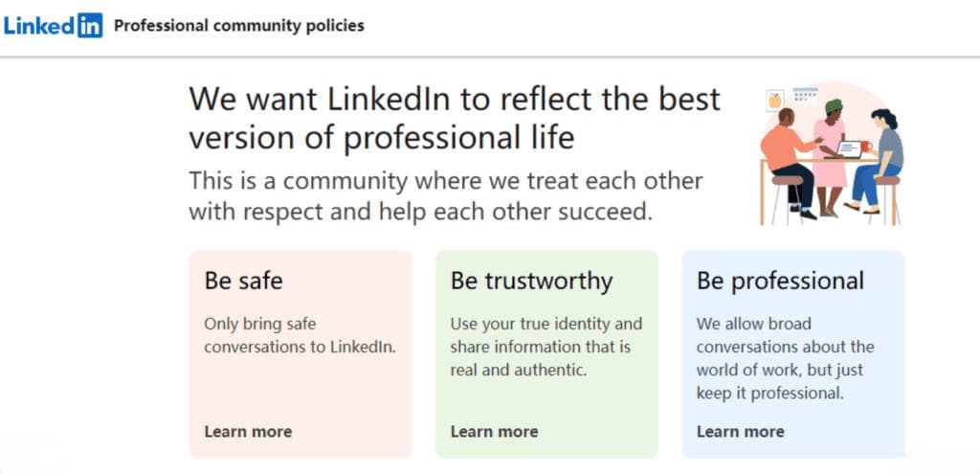Open Professional community policies heading link
This screenshot has width=980, height=474.
(238, 26)
